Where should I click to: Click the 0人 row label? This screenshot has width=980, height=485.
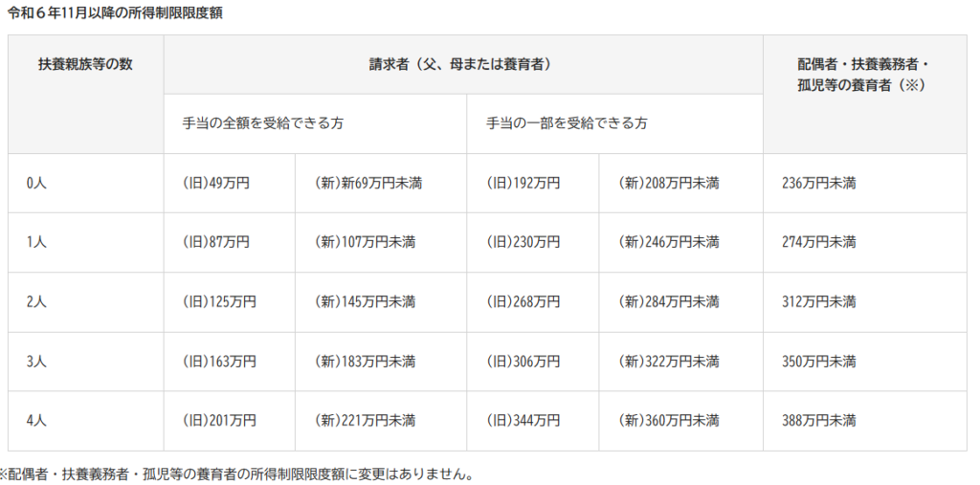[x=36, y=183]
